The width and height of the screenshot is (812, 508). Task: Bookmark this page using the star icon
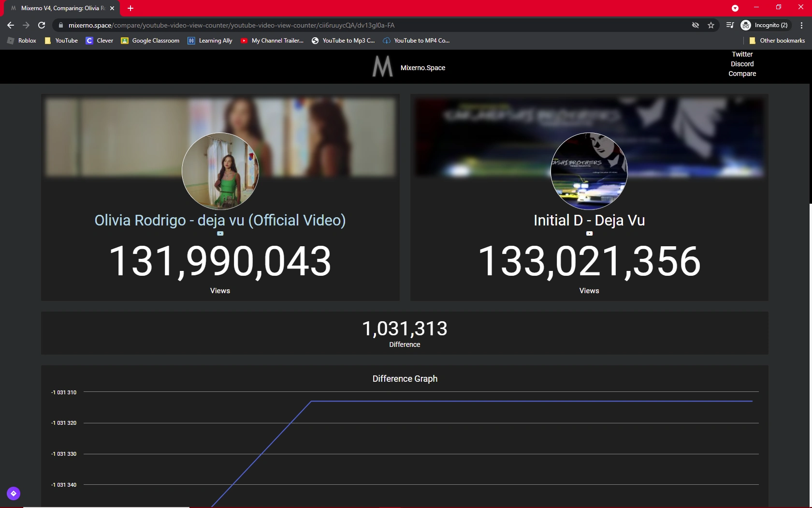710,25
